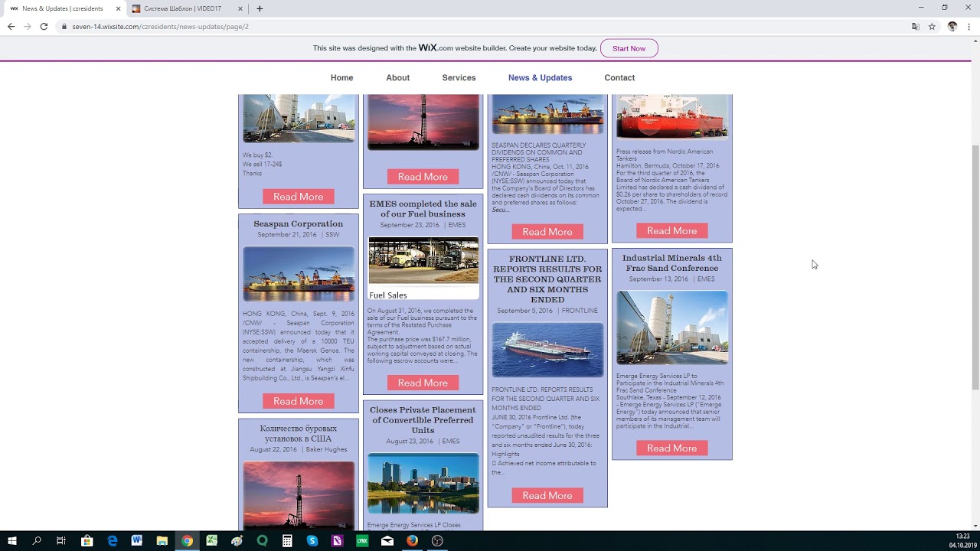Open the Seaspan Corporation post title
The width and height of the screenshot is (980, 551).
coord(299,223)
